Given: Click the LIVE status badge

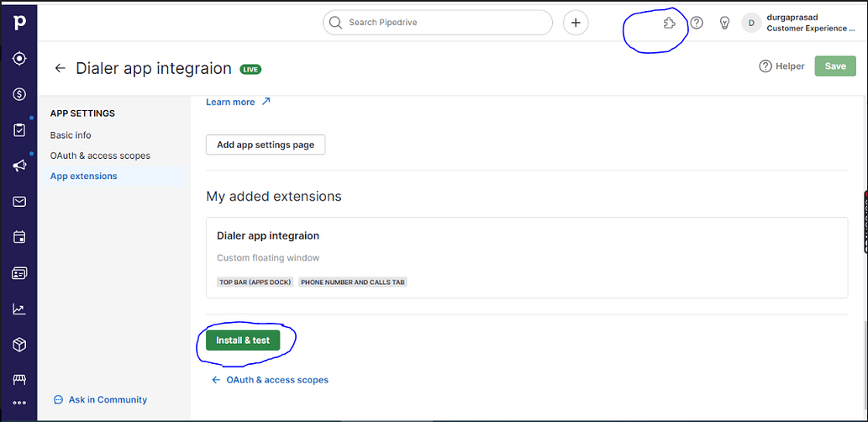Looking at the screenshot, I should [x=250, y=69].
